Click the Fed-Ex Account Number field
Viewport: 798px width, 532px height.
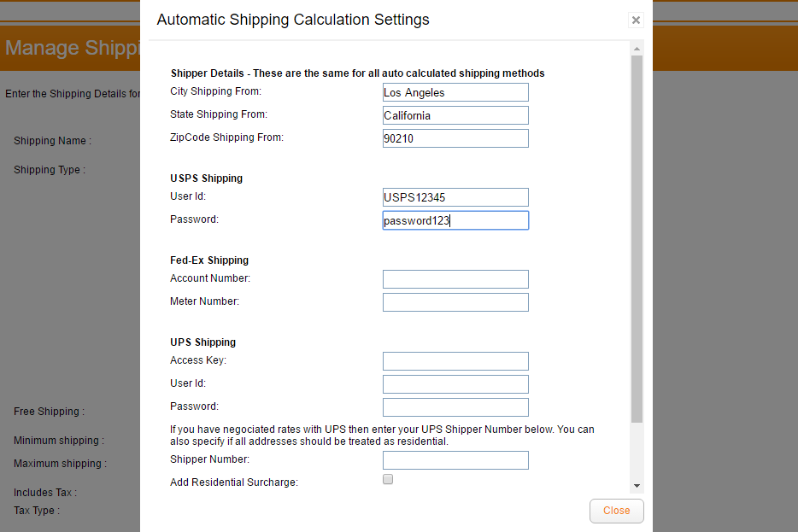point(455,279)
